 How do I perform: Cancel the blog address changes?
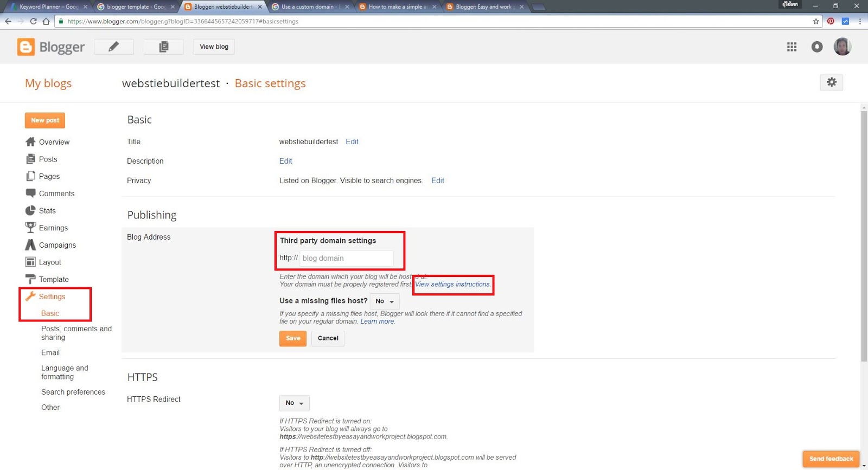pos(328,338)
